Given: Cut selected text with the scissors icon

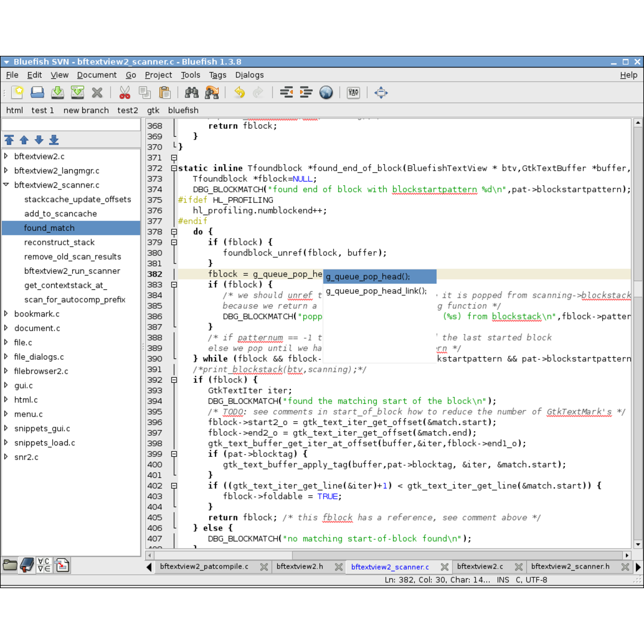Looking at the screenshot, I should pyautogui.click(x=124, y=93).
